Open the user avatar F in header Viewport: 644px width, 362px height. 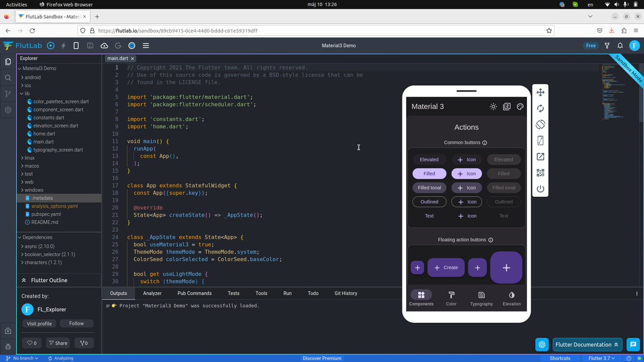[634, 46]
